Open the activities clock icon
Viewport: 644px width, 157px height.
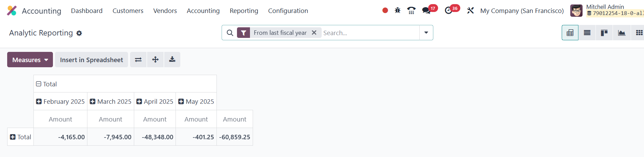448,11
